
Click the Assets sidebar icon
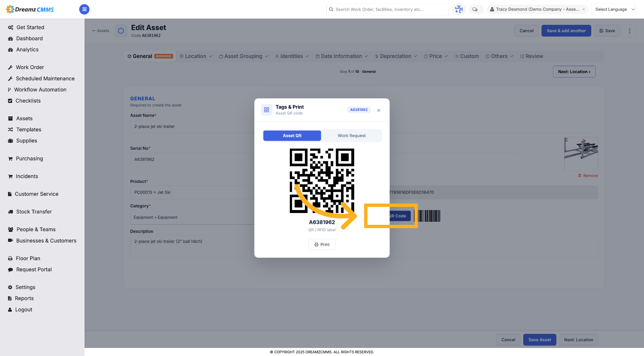point(10,119)
